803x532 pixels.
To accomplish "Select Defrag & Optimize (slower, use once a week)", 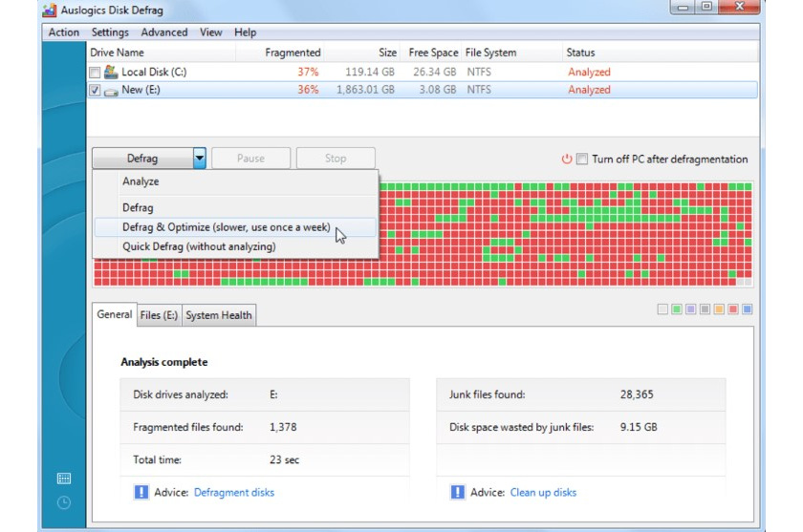I will [x=235, y=227].
